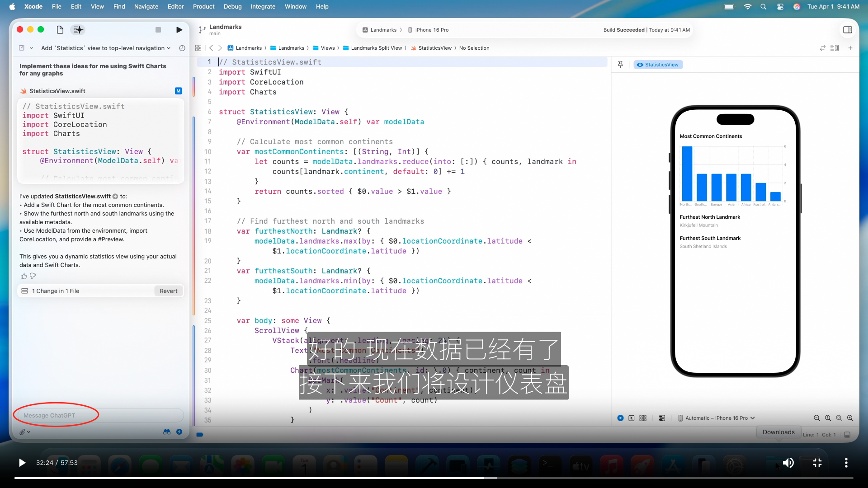The height and width of the screenshot is (488, 868).
Task: Expand conversation title dropdown
Action: click(x=169, y=48)
